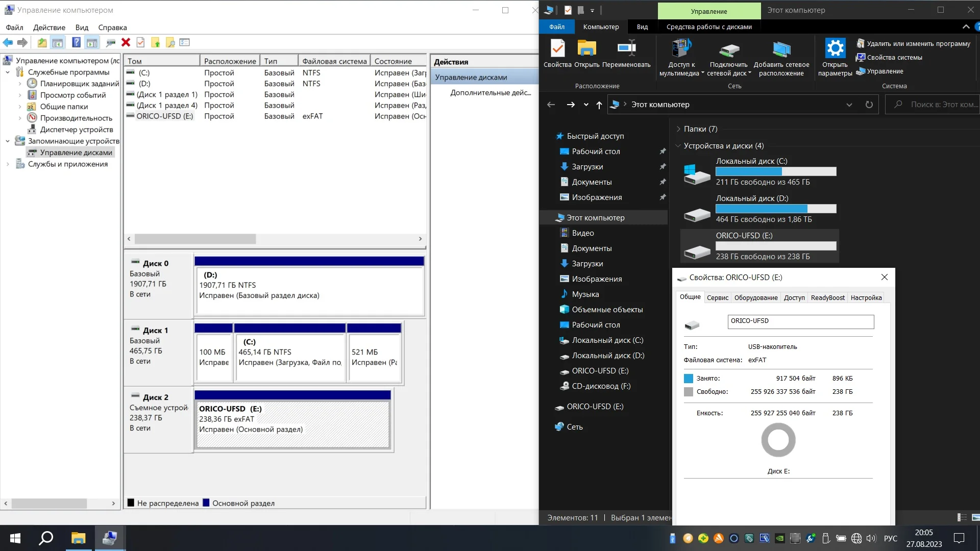Toggle the console tree show/hide toolbar button
The height and width of the screenshot is (551, 980).
coord(58,43)
